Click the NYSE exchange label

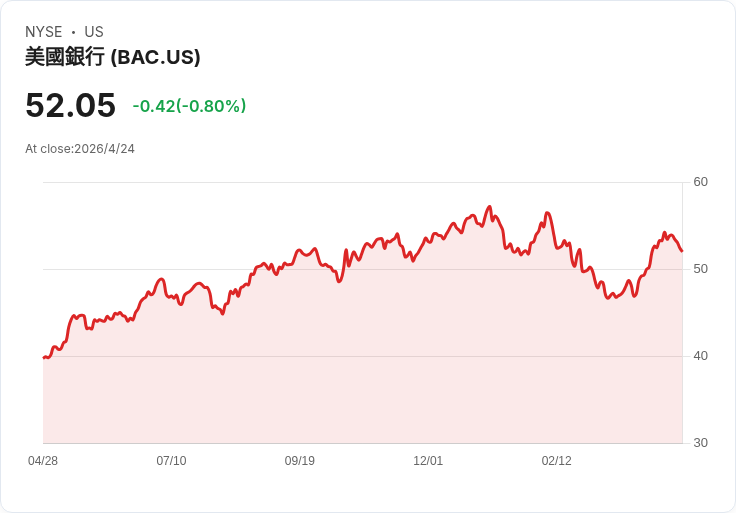click(x=43, y=32)
